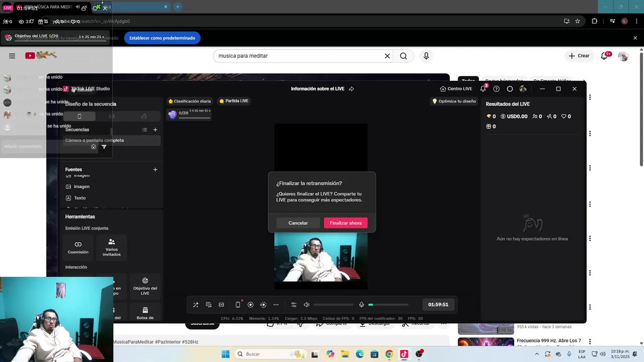Click the YouTube voice search microphone
This screenshot has height=362, width=644.
(426, 56)
